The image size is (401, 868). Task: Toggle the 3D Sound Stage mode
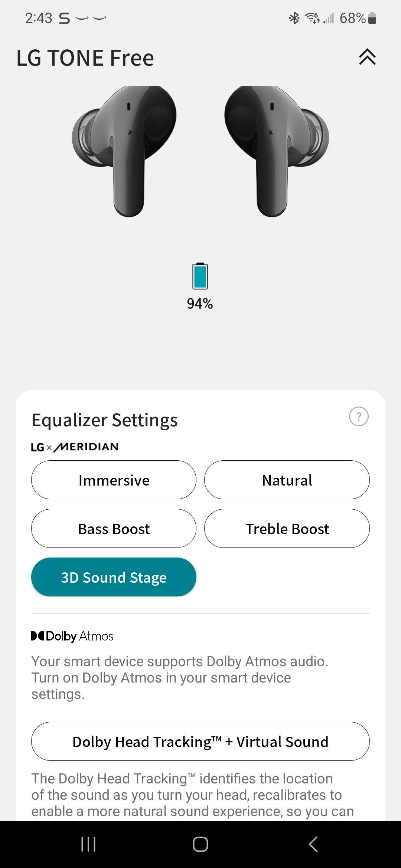114,577
